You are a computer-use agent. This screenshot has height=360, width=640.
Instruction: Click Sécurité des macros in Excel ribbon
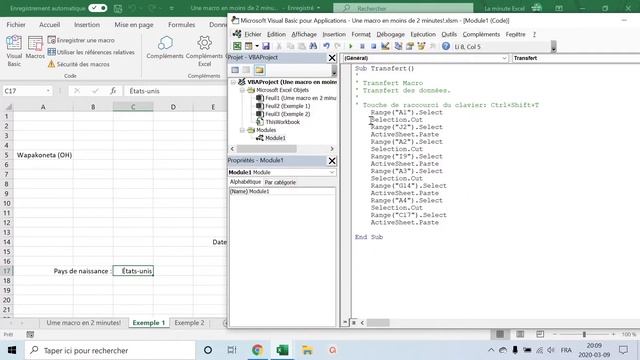[x=79, y=64]
